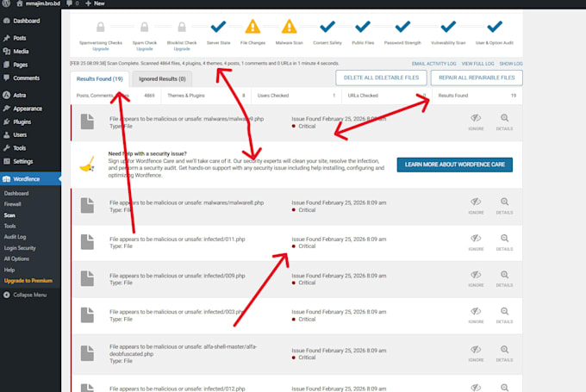This screenshot has height=392, width=586.
Task: Open Login Security in Wordfence submenu
Action: tap(20, 248)
